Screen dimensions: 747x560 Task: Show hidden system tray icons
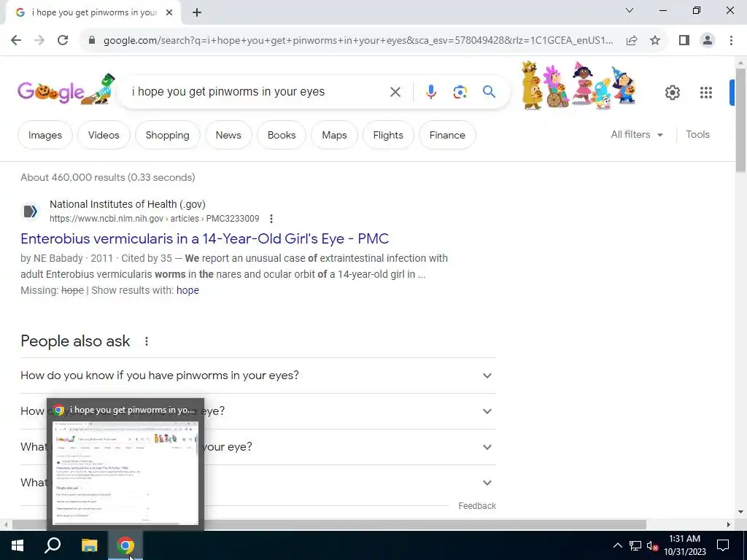click(617, 545)
